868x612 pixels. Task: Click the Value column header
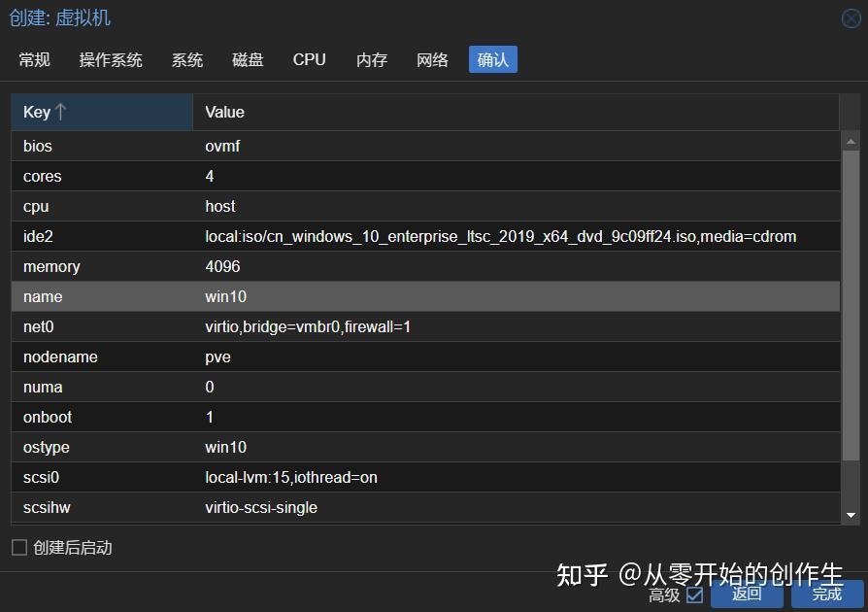[516, 113]
